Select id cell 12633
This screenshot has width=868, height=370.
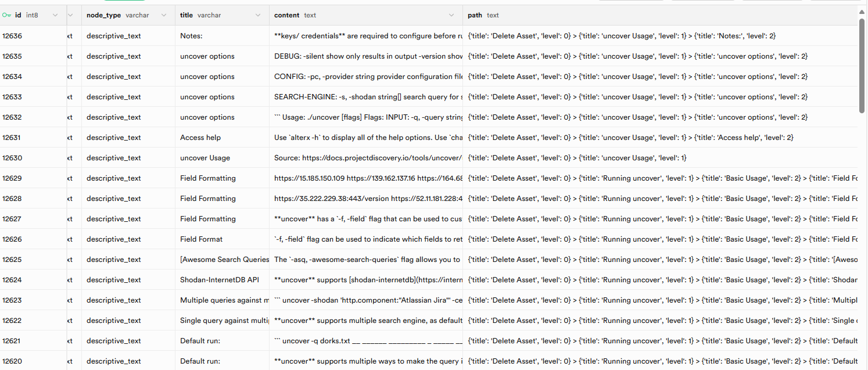click(x=33, y=97)
